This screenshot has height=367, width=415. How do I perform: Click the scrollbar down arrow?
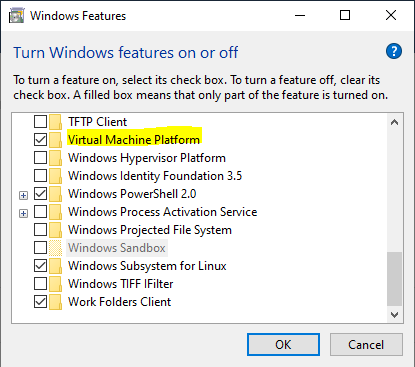click(x=395, y=315)
